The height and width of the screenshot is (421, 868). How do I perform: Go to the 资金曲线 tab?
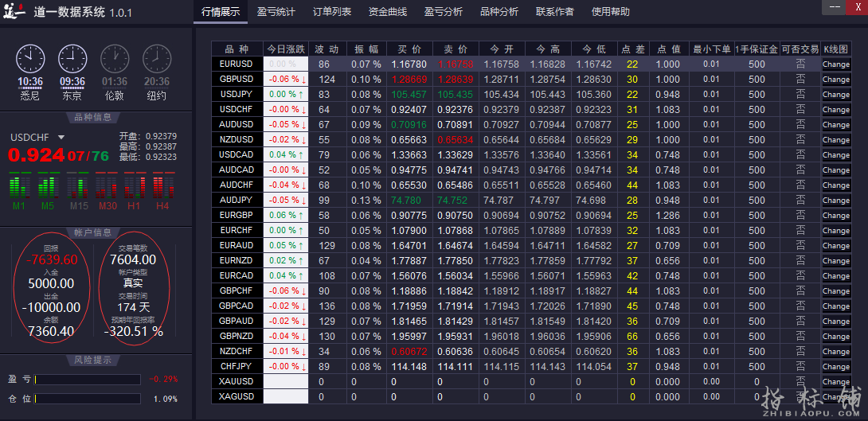[388, 12]
